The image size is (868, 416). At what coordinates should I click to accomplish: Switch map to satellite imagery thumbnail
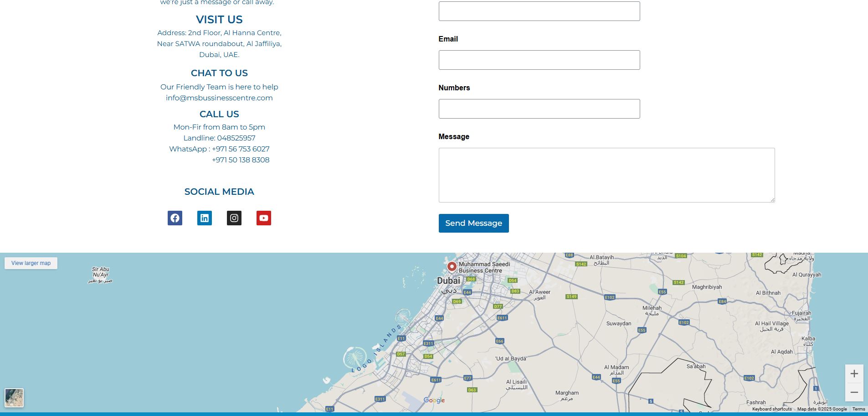pos(14,397)
